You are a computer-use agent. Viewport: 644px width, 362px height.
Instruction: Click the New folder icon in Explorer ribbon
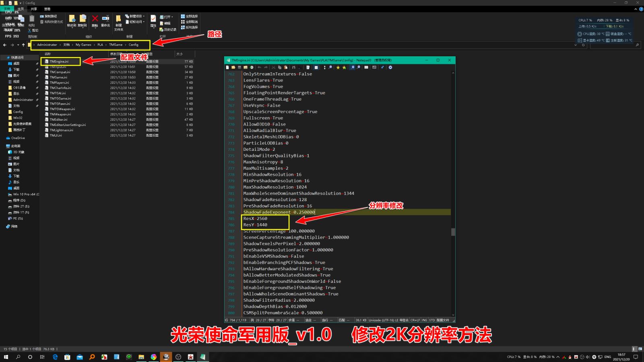click(119, 19)
